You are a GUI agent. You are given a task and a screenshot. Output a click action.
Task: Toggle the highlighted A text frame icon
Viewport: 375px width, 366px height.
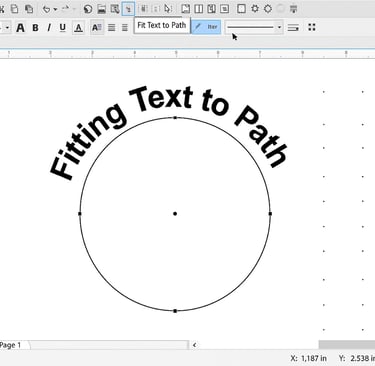tap(97, 28)
